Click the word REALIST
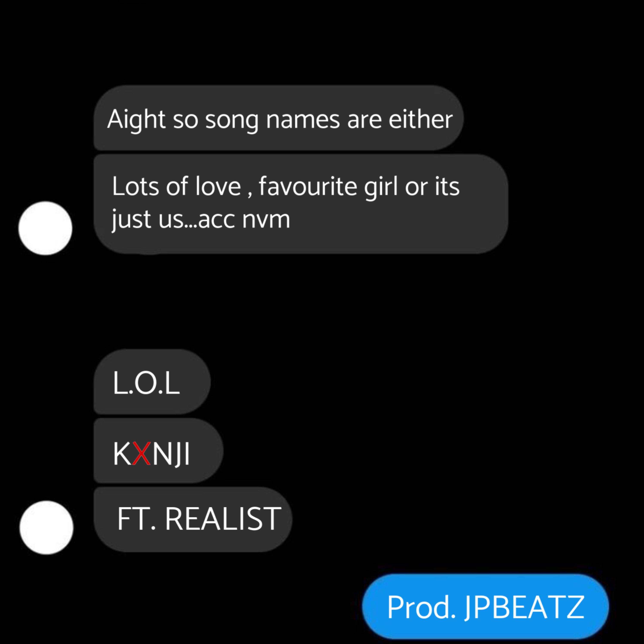The image size is (644, 644). pos(223,519)
